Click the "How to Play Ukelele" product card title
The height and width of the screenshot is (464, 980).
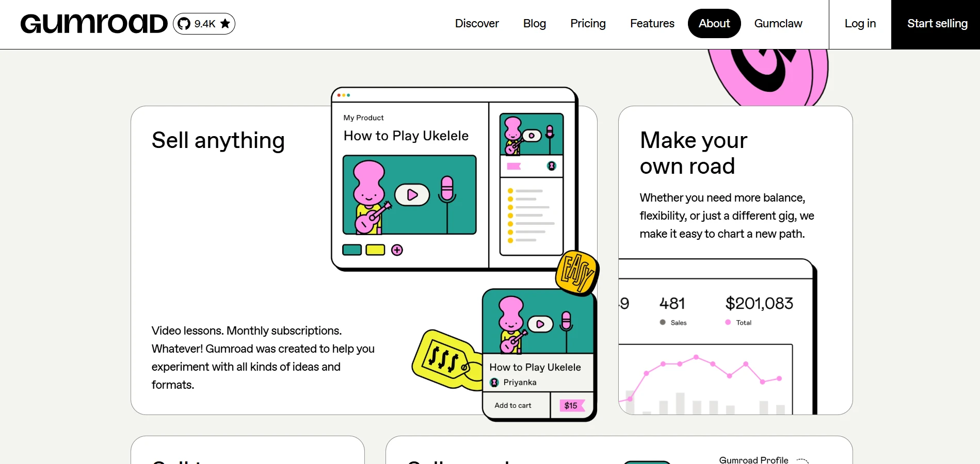coord(535,367)
